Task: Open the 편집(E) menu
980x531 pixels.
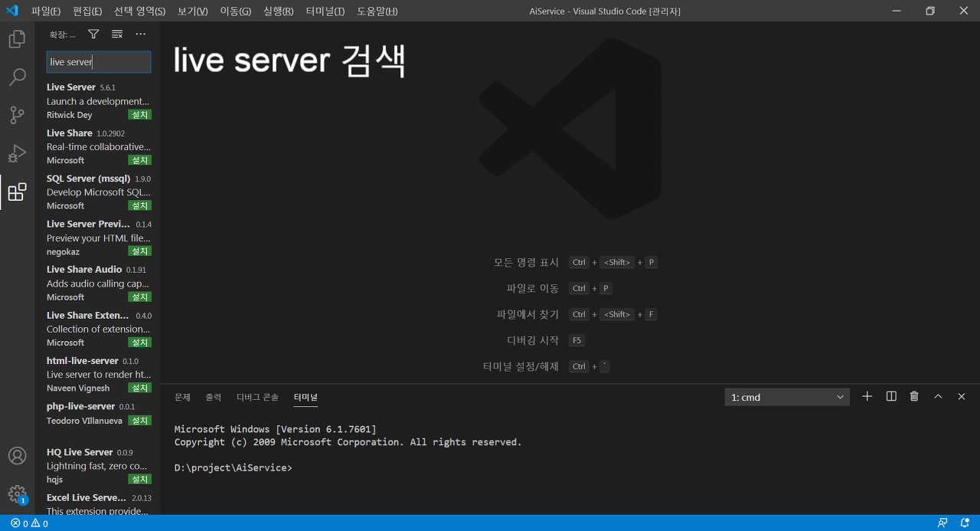Action: click(87, 11)
